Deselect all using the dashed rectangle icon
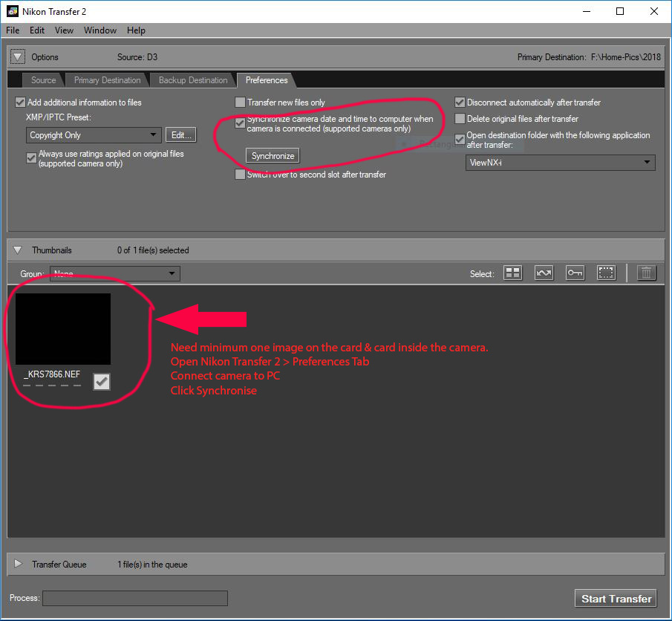The height and width of the screenshot is (621, 672). point(606,273)
